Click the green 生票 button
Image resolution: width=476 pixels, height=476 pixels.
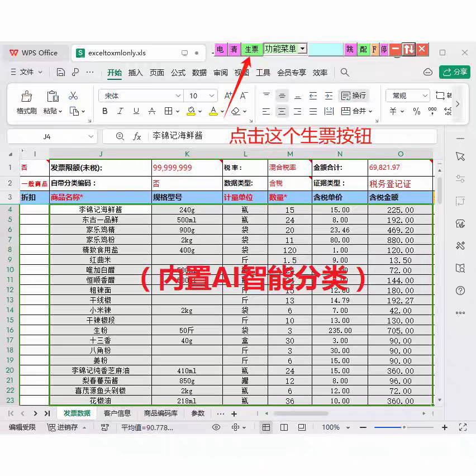click(251, 49)
